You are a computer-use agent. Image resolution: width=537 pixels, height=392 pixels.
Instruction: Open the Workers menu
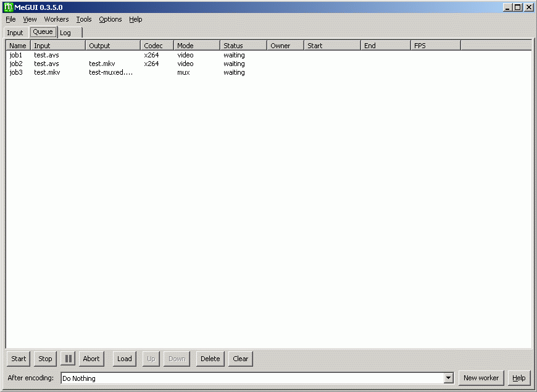tap(56, 19)
